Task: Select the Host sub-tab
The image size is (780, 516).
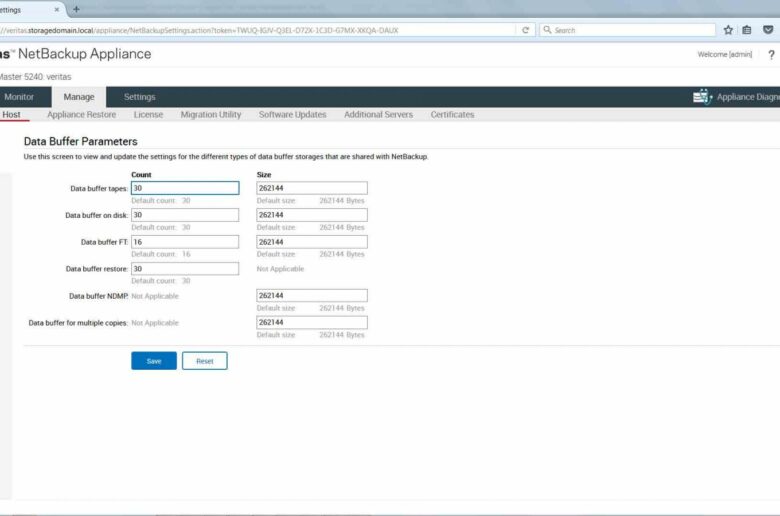Action: (11, 114)
